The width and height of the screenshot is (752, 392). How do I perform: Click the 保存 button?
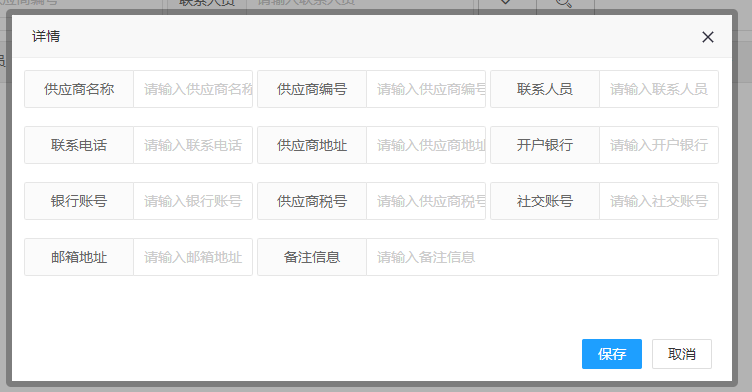(x=611, y=354)
